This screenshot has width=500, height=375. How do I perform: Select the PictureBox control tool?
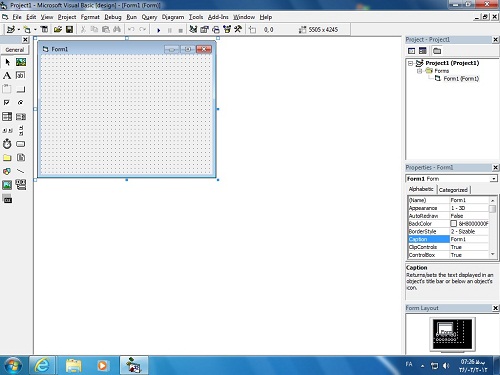click(21, 62)
